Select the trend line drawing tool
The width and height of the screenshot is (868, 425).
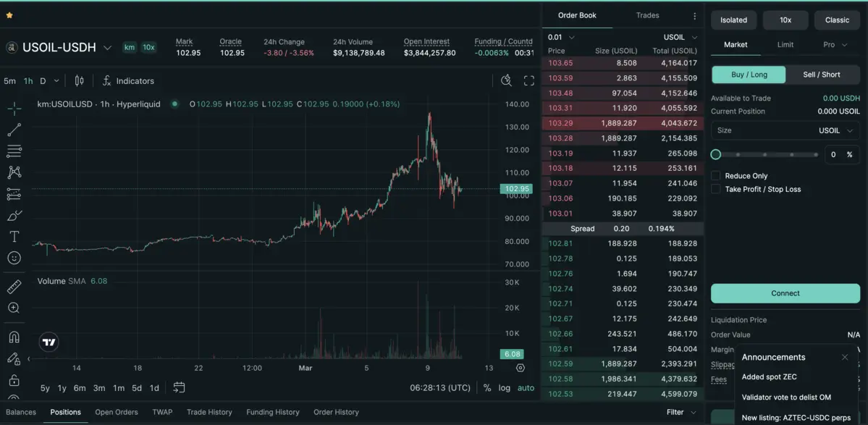click(14, 130)
